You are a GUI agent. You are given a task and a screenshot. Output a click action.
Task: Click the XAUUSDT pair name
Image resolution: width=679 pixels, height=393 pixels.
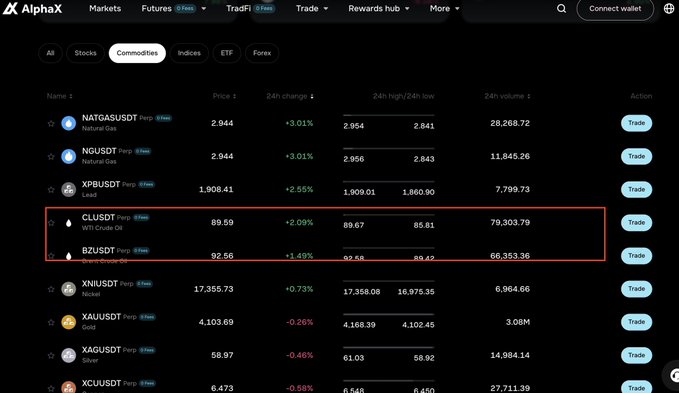101,317
